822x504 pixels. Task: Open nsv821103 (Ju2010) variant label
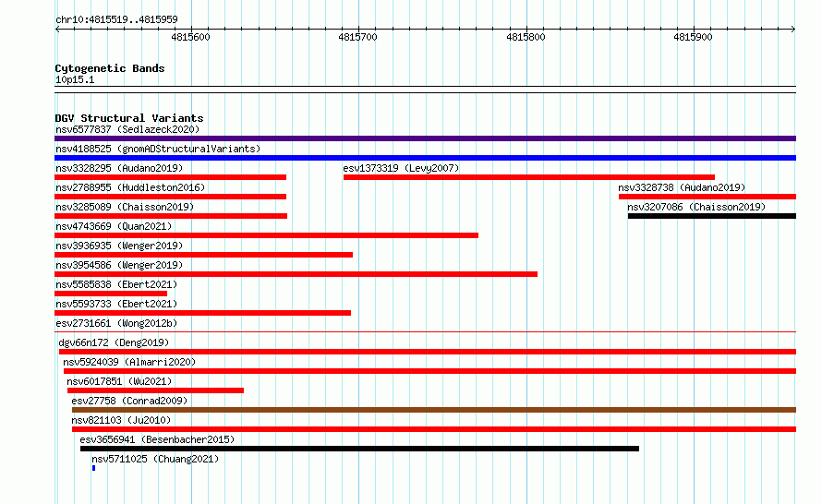pos(121,420)
